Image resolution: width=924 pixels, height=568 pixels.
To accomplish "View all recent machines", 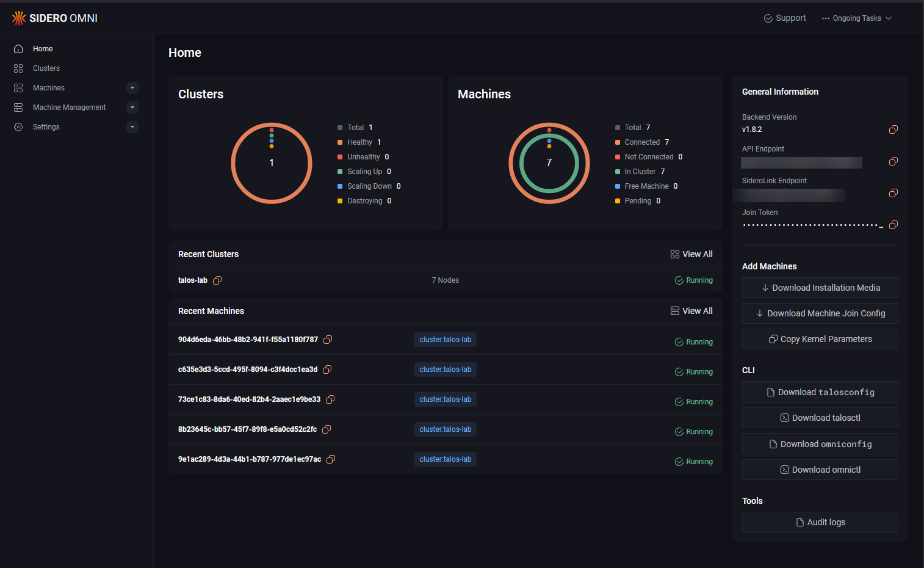I will [x=691, y=311].
